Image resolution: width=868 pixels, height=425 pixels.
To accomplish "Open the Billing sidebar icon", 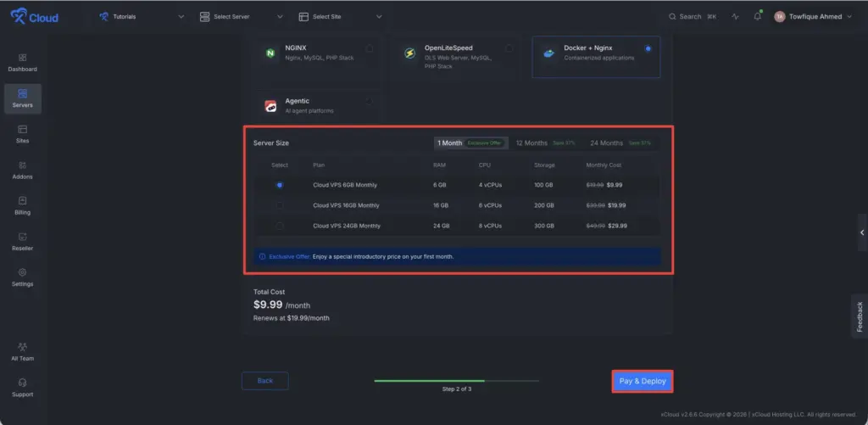I will (23, 200).
